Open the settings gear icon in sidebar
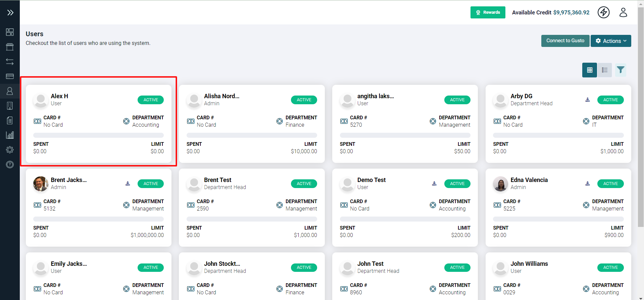 coord(10,149)
